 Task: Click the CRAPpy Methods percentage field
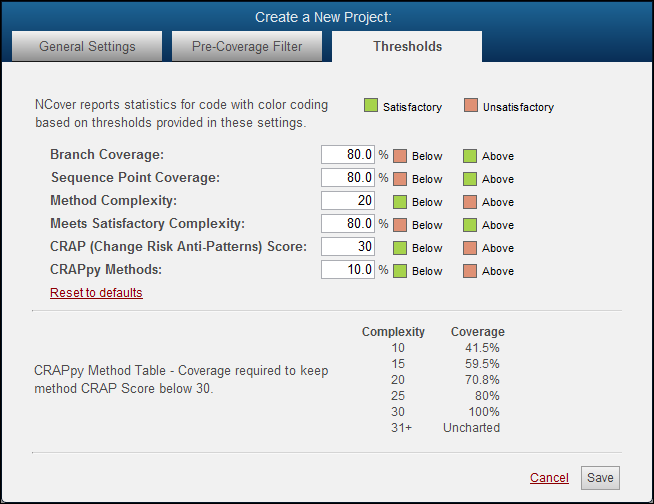348,270
